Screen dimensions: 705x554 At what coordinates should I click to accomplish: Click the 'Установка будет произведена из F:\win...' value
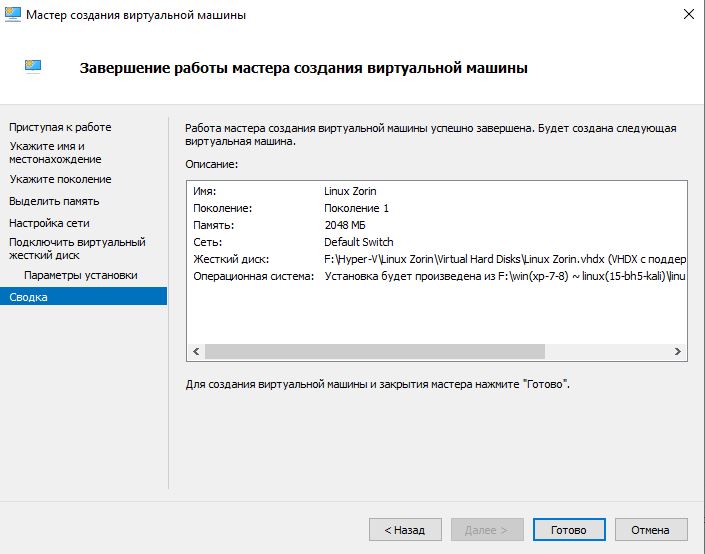coord(505,276)
